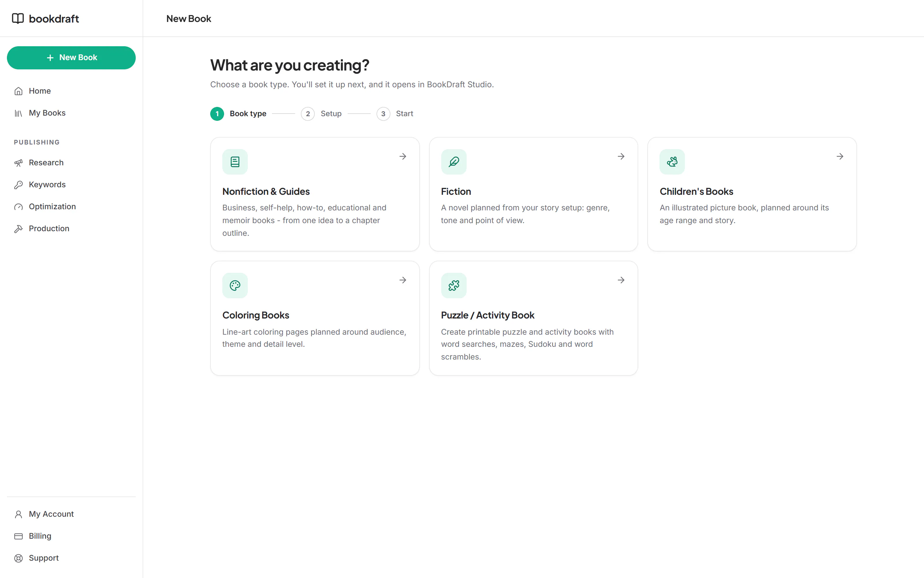Click the bookdraft wordmark text
The width and height of the screenshot is (924, 578).
click(x=54, y=19)
